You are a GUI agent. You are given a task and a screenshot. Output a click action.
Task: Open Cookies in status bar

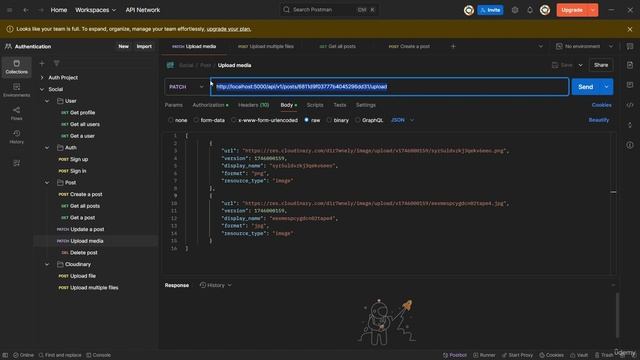point(551,355)
